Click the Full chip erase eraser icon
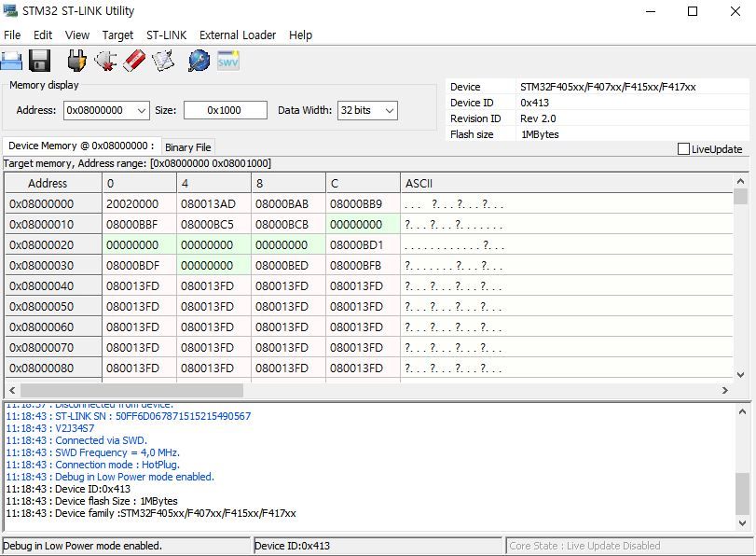Image resolution: width=756 pixels, height=556 pixels. tap(134, 61)
